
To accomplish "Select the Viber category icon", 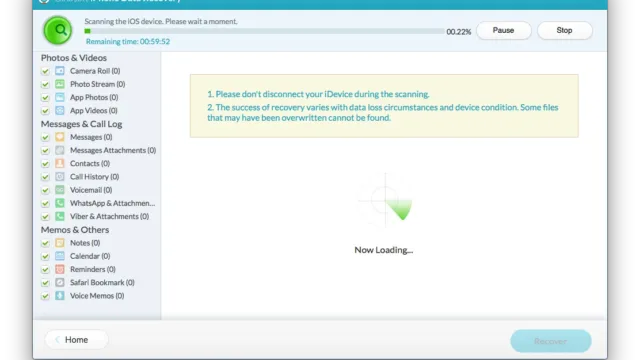I will (x=60, y=216).
